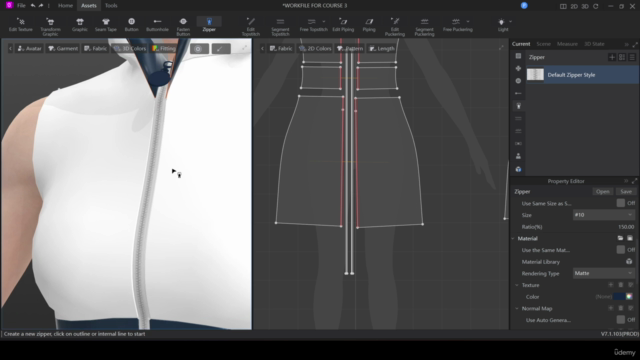The image size is (640, 360).
Task: Maximize the 2D pattern window
Action: (501, 48)
